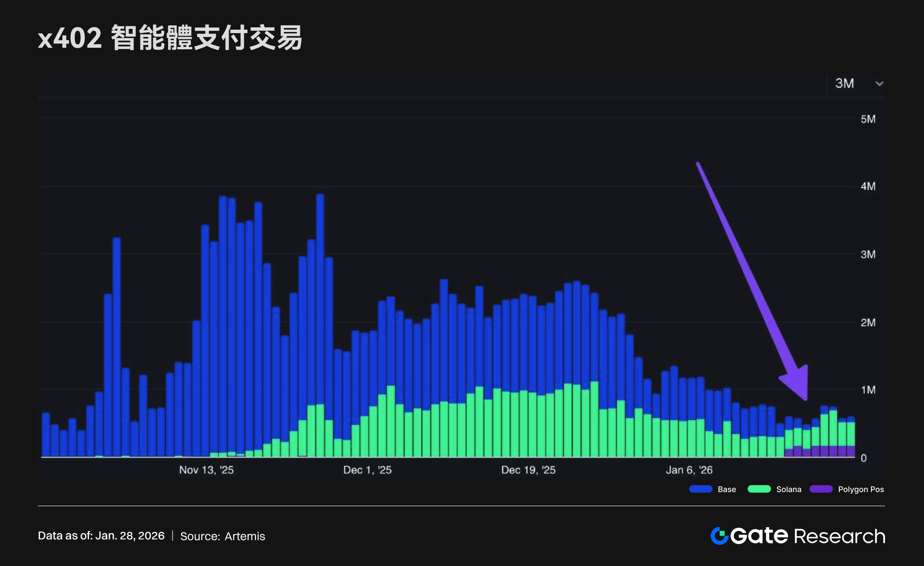
Task: Click the Gate logo icon
Action: point(719,536)
